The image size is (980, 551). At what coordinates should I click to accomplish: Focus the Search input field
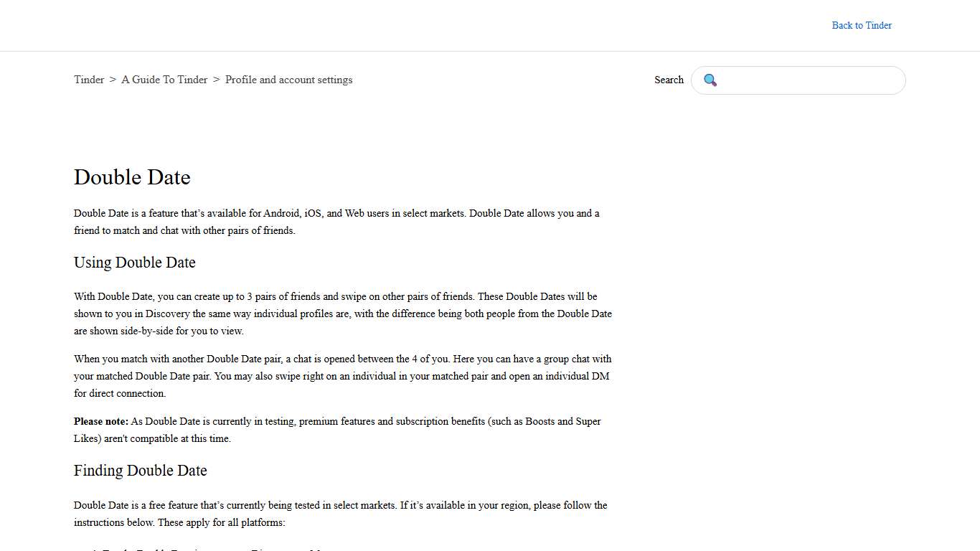[811, 80]
